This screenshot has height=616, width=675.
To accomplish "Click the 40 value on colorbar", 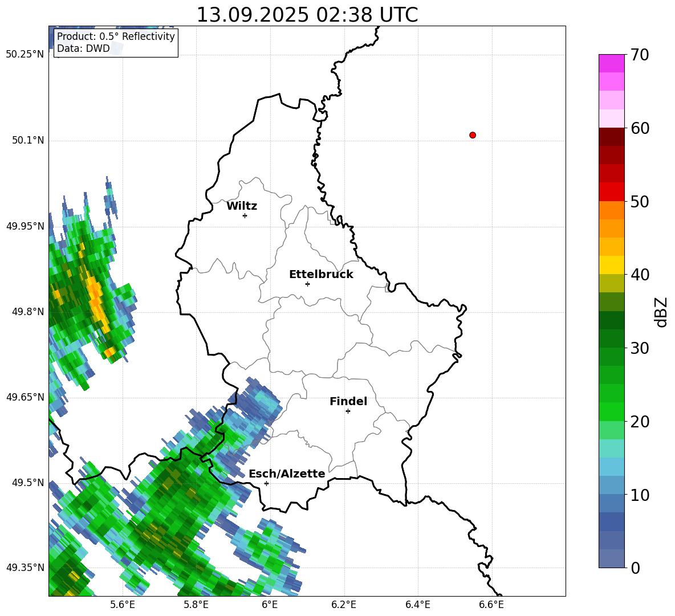I will pyautogui.click(x=640, y=275).
